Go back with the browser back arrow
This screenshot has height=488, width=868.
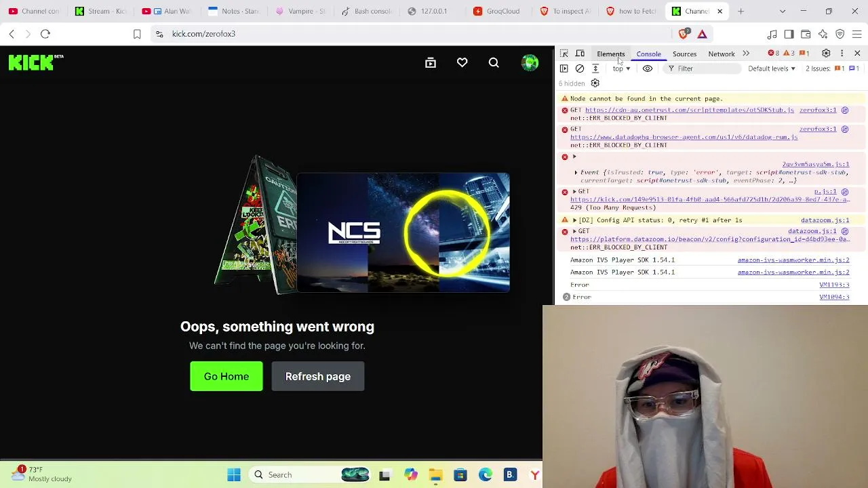coord(12,34)
